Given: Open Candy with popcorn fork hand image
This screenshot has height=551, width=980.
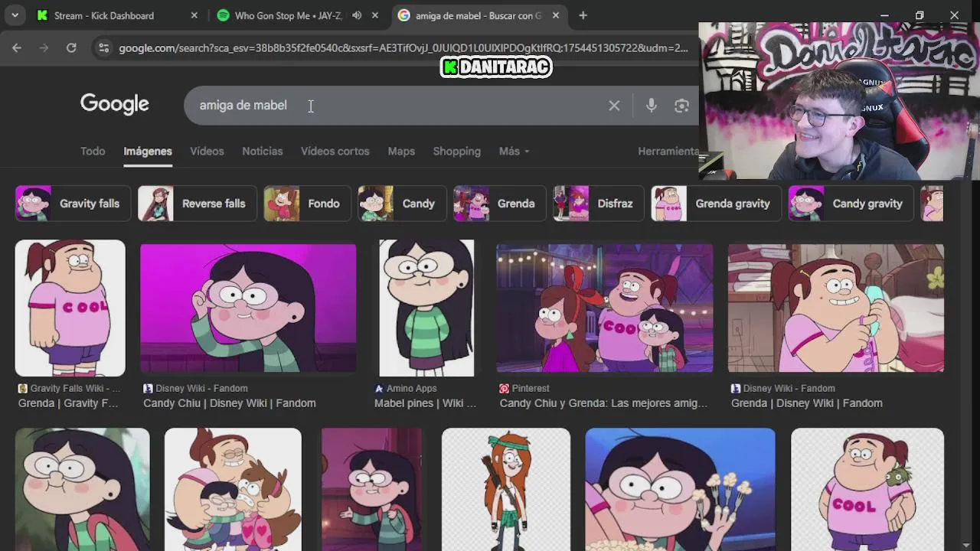Looking at the screenshot, I should coord(680,489).
